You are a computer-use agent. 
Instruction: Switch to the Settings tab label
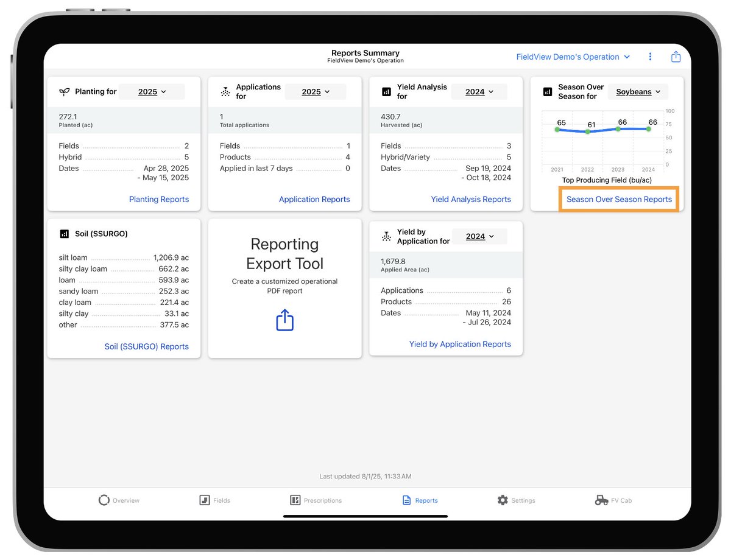point(523,501)
